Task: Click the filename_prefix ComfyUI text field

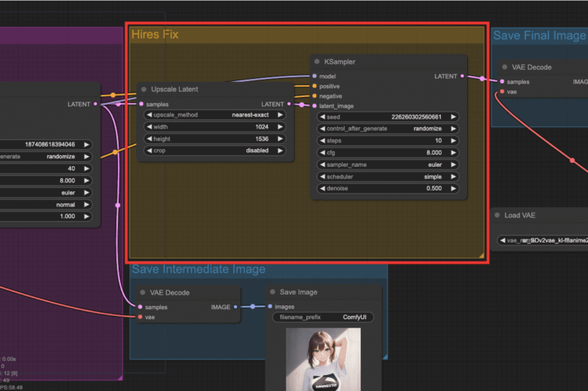Action: point(322,317)
